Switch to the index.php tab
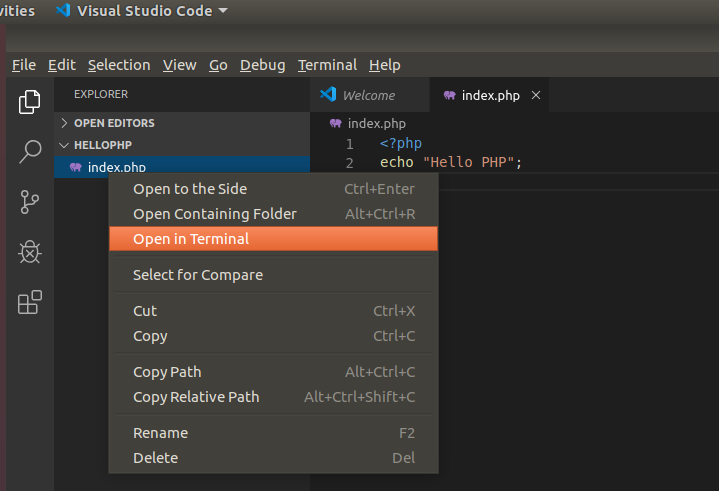Image resolution: width=719 pixels, height=491 pixels. click(489, 95)
